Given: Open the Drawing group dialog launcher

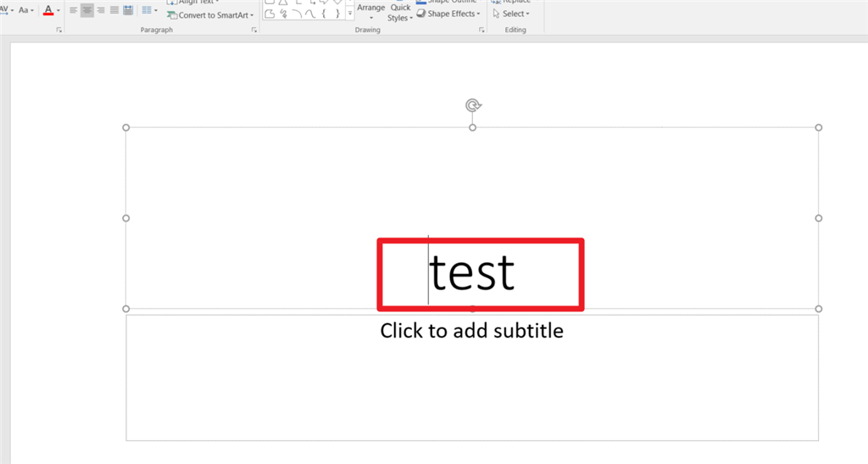Looking at the screenshot, I should [x=481, y=30].
